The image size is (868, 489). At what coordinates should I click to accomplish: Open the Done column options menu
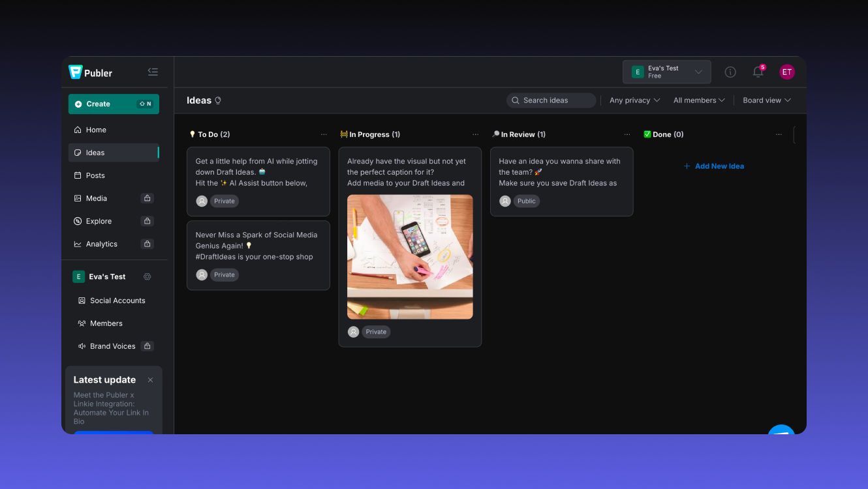click(779, 134)
